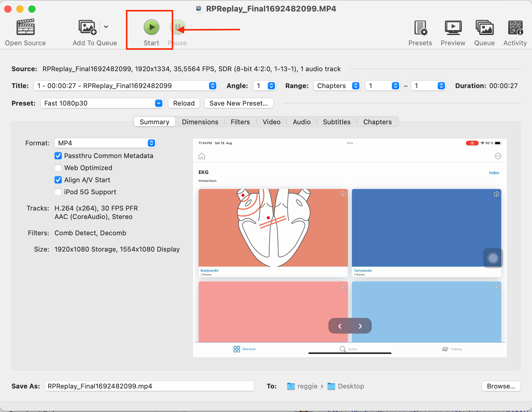
Task: Open the start chapter dropdown
Action: point(383,86)
